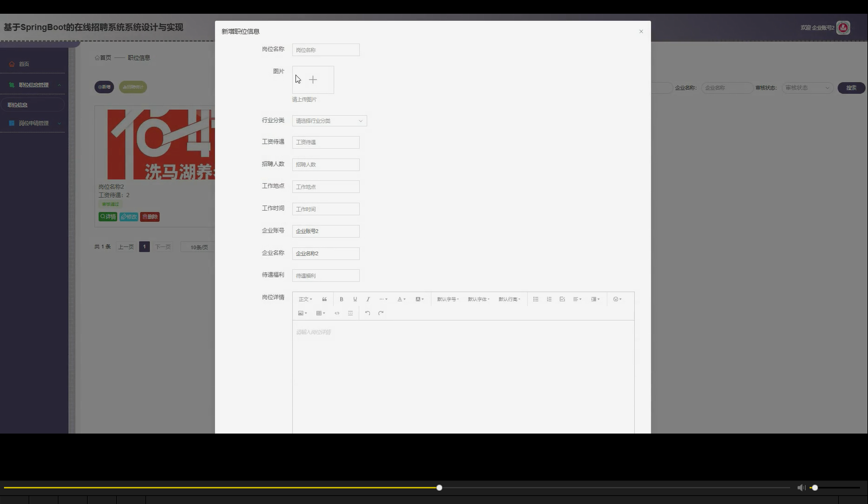Open the 行业分类 industry category dropdown
The image size is (868, 504).
(329, 121)
